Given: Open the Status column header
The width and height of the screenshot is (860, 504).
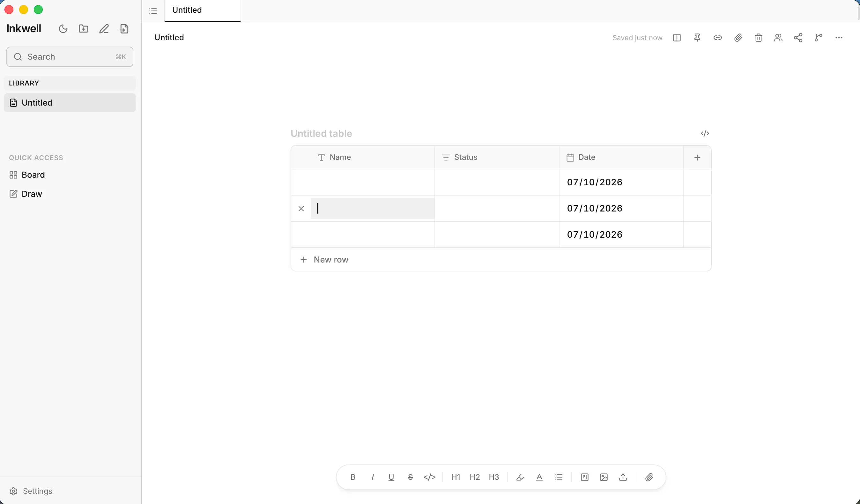Looking at the screenshot, I should pyautogui.click(x=497, y=157).
